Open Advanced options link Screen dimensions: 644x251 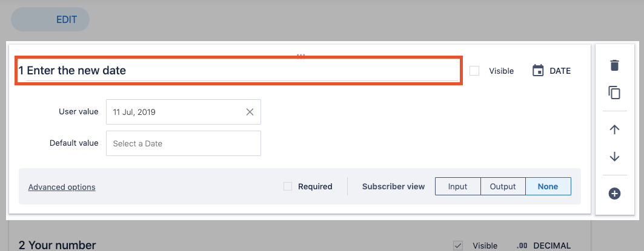(x=62, y=187)
